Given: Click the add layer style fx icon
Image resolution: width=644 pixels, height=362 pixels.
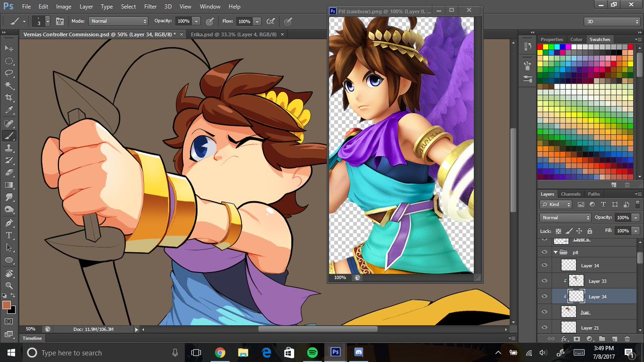Looking at the screenshot, I should click(564, 339).
